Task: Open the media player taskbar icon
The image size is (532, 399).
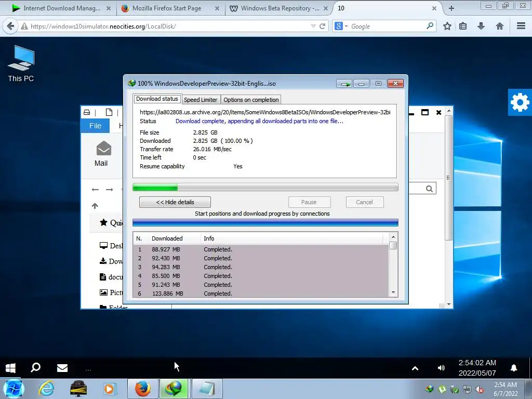Action: (x=109, y=389)
